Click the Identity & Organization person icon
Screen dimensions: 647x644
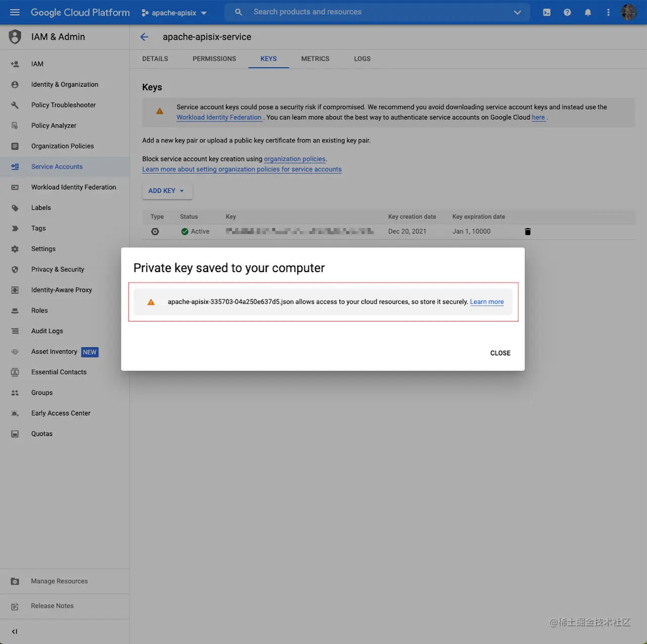(x=15, y=85)
